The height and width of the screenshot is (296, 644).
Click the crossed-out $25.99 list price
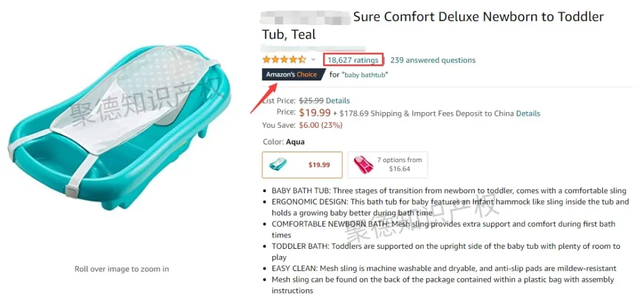[x=311, y=100]
